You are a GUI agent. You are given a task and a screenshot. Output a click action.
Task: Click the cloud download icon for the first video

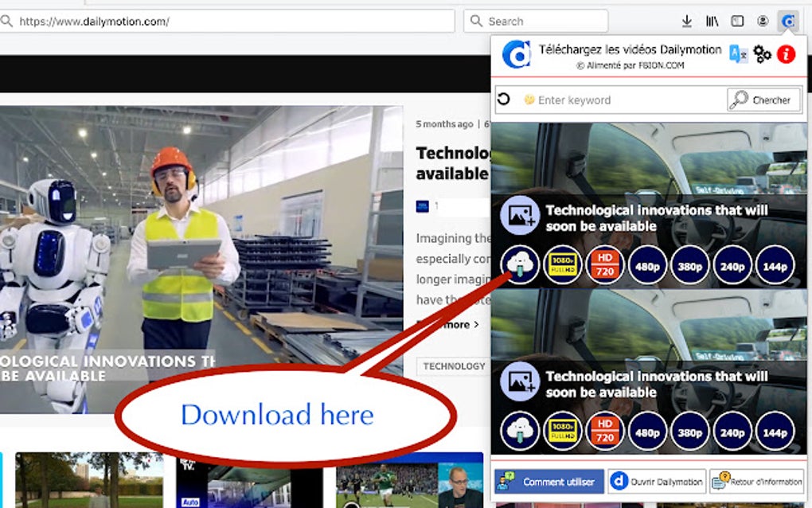pyautogui.click(x=519, y=266)
